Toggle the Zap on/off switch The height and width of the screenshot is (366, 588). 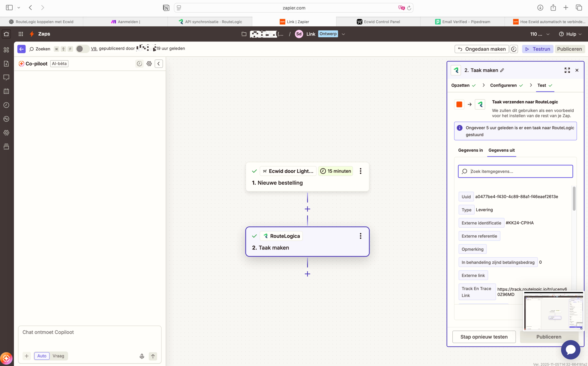coord(82,49)
